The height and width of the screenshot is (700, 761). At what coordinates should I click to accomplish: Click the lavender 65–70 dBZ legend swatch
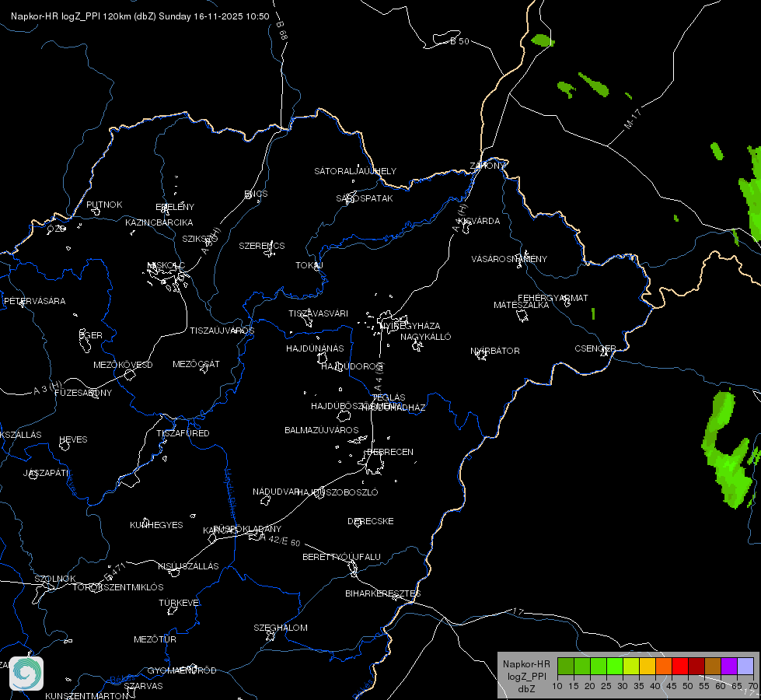click(x=745, y=667)
